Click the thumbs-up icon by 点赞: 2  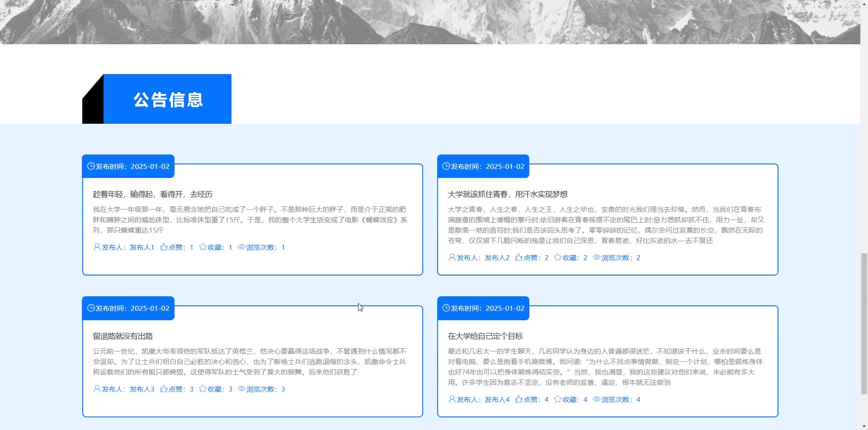[x=519, y=257]
